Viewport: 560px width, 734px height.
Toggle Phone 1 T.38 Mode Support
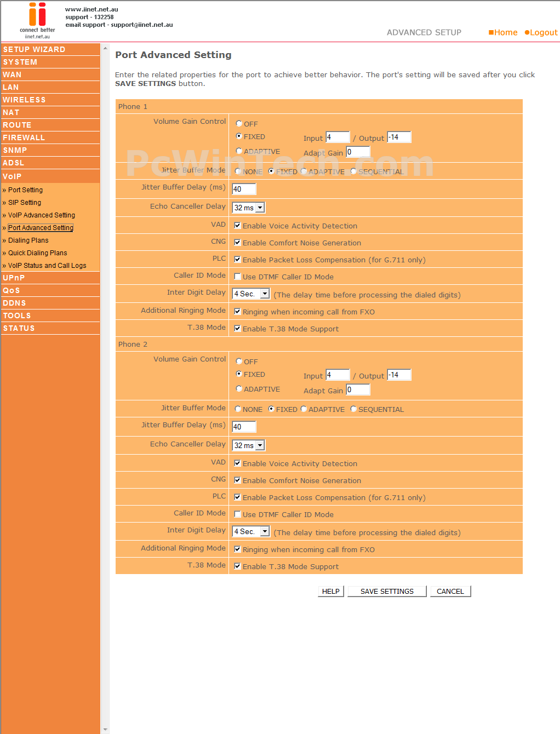click(x=238, y=328)
